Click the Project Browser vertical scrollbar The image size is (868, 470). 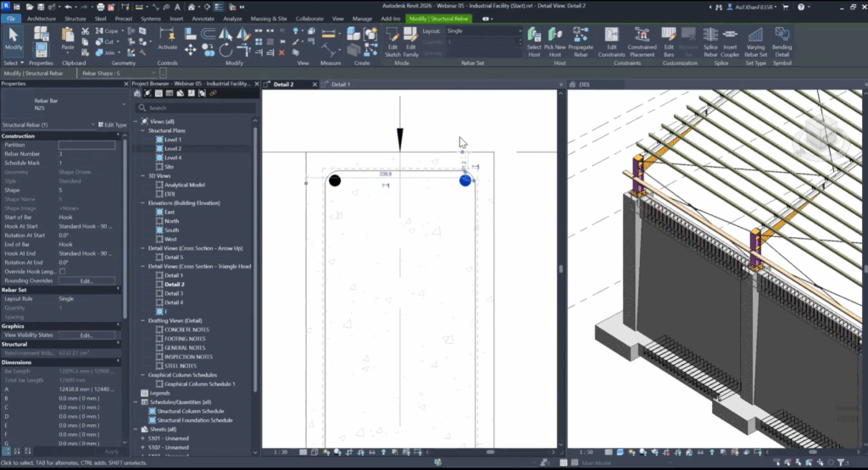pyautogui.click(x=255, y=260)
